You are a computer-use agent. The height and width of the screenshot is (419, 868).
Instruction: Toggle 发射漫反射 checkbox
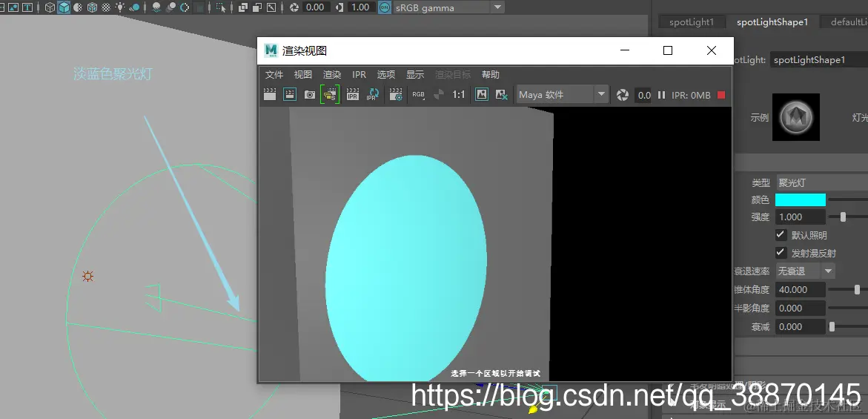click(781, 252)
